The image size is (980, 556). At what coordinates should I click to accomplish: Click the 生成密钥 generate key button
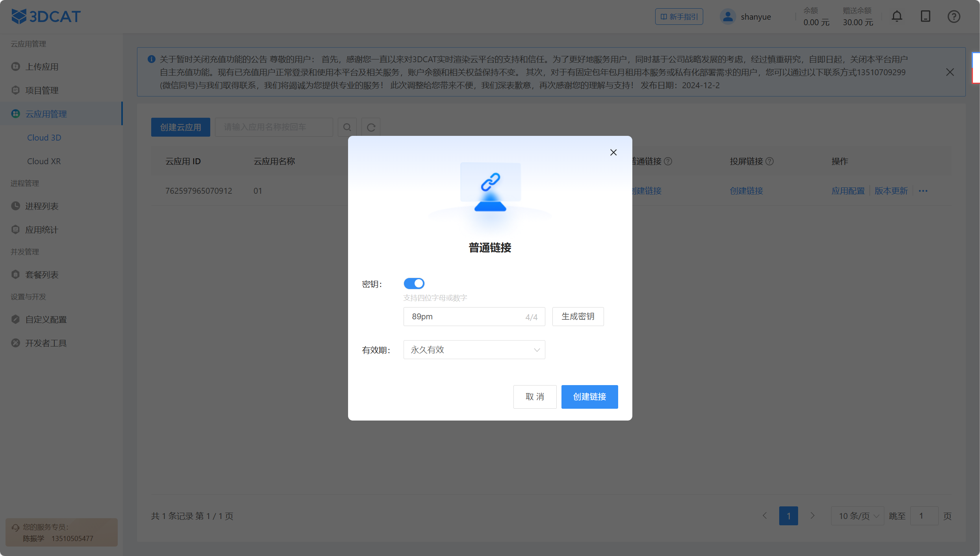(x=578, y=317)
